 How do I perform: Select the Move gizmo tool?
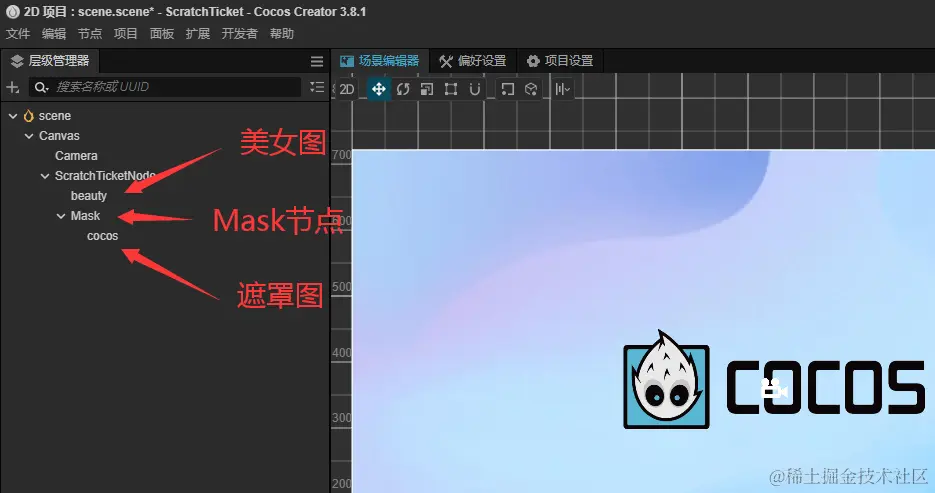point(379,89)
